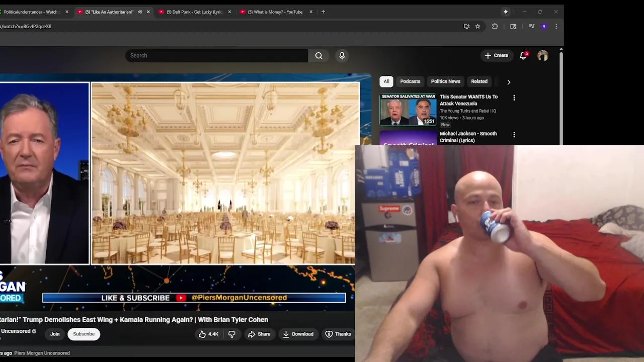Screen dimensions: 644x362
Task: Like the video with the thumbs-up button
Action: [x=209, y=334]
